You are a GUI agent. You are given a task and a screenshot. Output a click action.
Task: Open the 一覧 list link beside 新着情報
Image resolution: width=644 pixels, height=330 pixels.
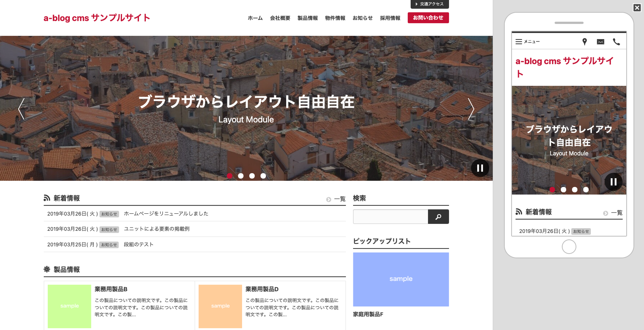click(x=336, y=199)
